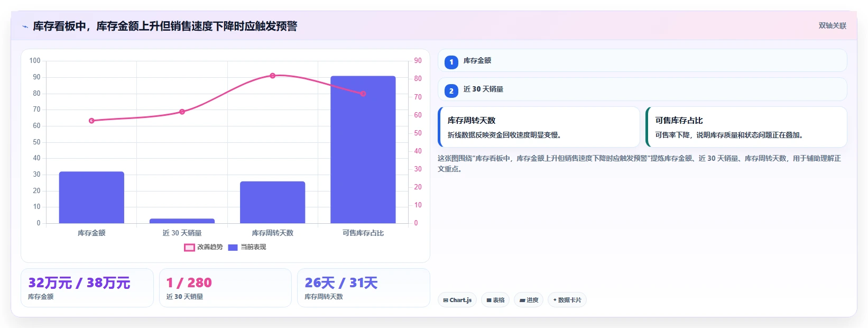
Task: Click the 26天 / 31天 data card
Action: [364, 288]
